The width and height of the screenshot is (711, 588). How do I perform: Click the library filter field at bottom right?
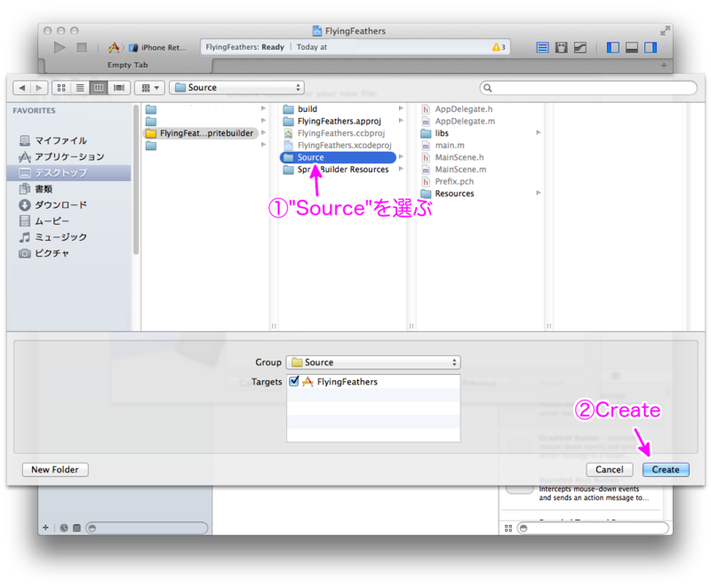click(x=594, y=528)
